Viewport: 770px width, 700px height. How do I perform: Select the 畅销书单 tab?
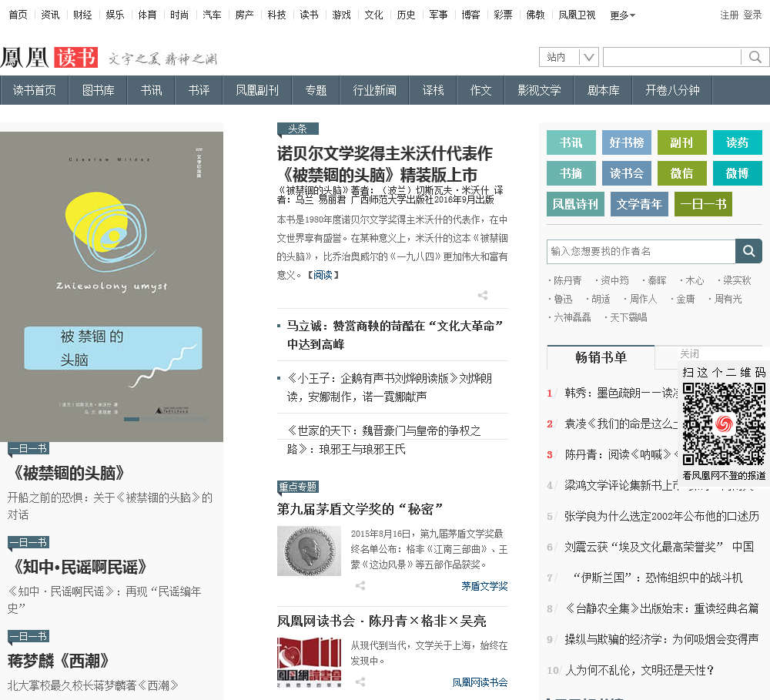601,357
